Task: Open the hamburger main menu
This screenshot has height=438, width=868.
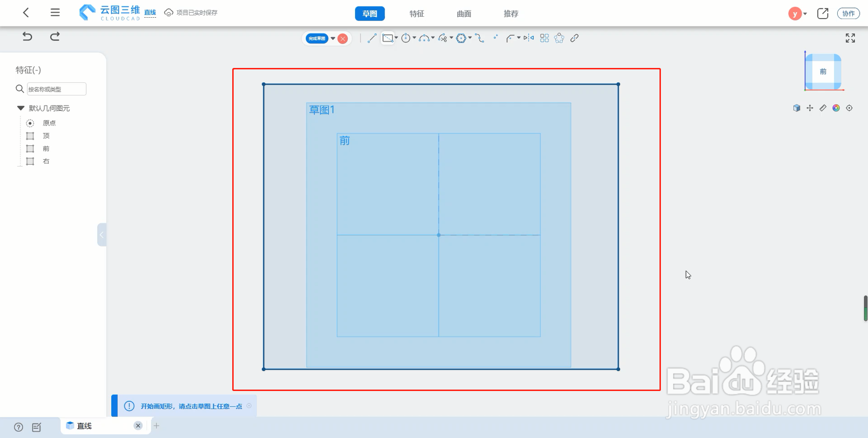Action: tap(55, 13)
